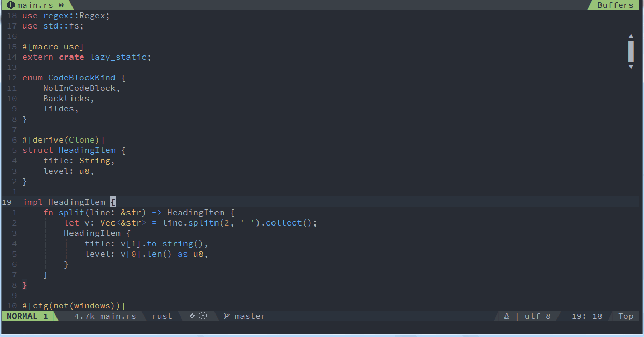Click the 'enum CodeBlockKind {' line
This screenshot has width=644, height=337.
coord(74,78)
